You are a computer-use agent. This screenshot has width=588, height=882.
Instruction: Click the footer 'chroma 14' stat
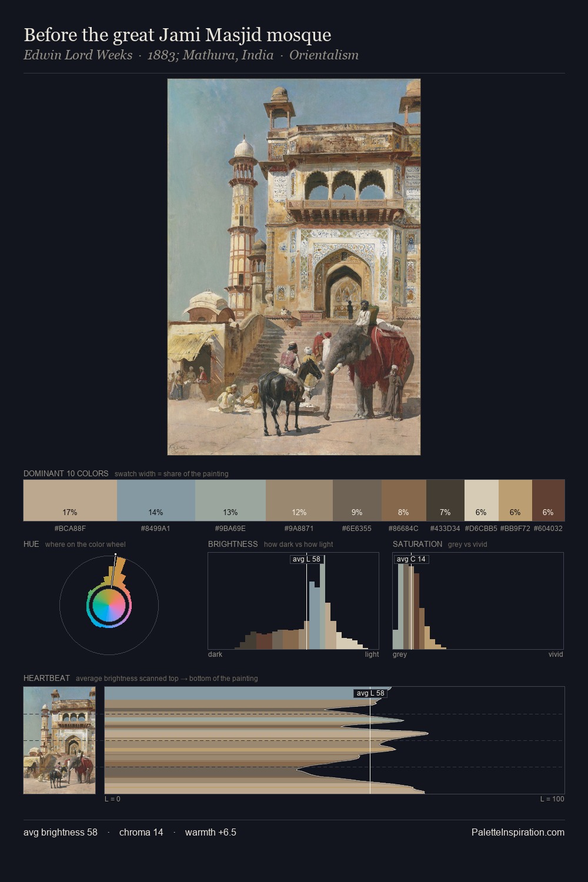pos(141,832)
